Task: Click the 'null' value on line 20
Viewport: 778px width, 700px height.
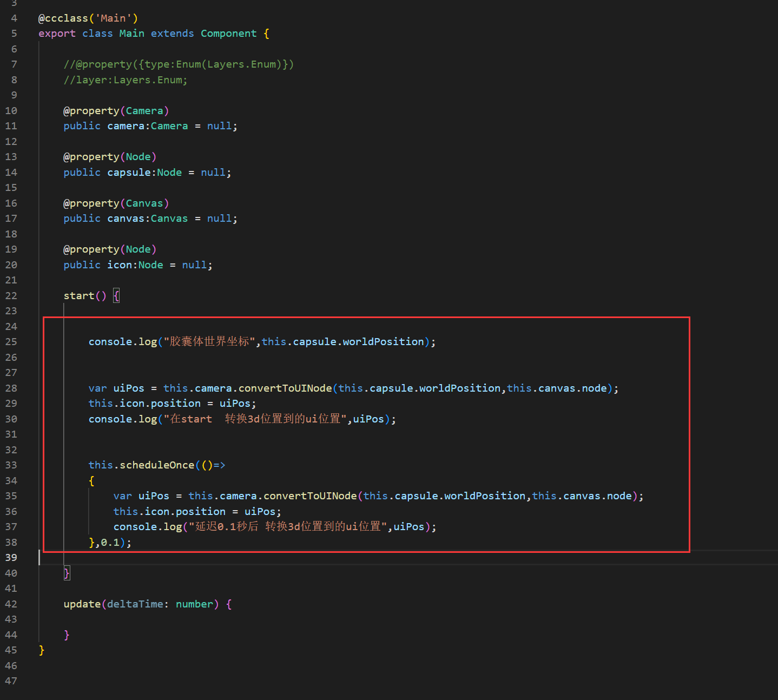Action: (194, 265)
